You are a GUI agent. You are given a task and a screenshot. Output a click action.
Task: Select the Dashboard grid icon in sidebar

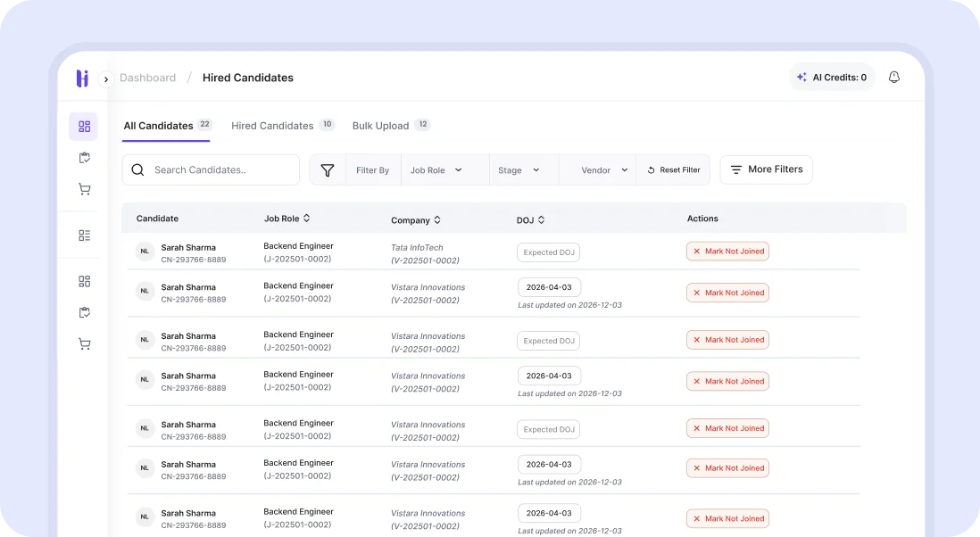[84, 126]
